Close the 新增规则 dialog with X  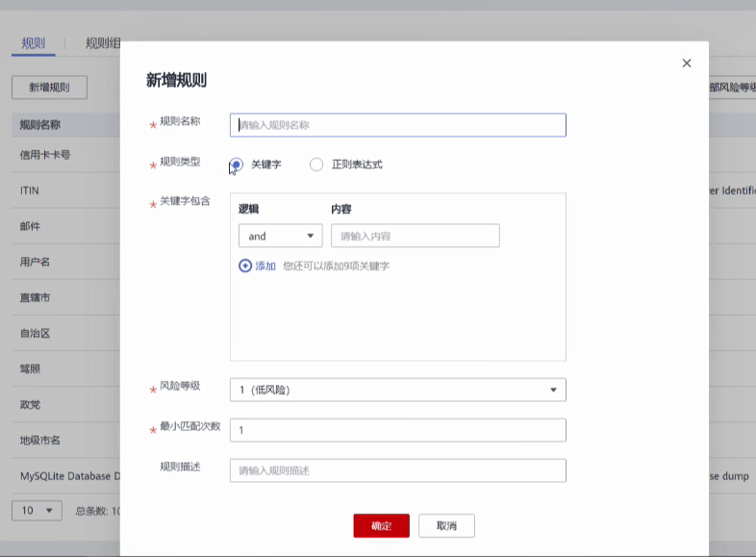coord(687,63)
